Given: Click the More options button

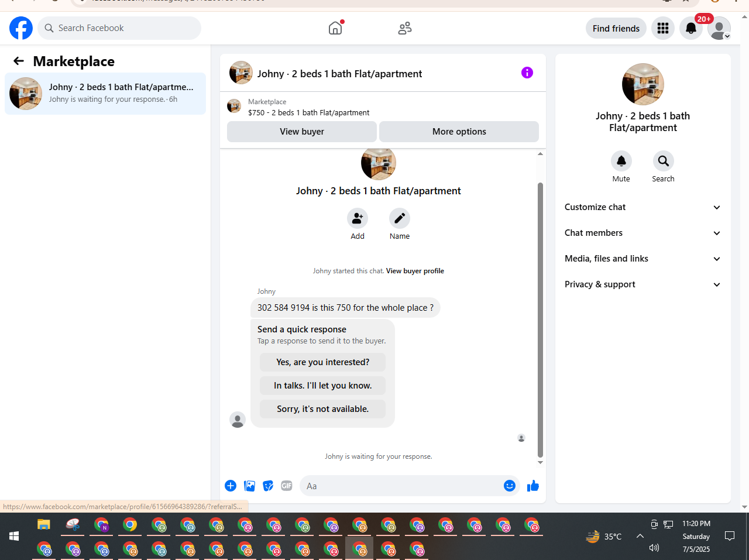Looking at the screenshot, I should coord(459,132).
